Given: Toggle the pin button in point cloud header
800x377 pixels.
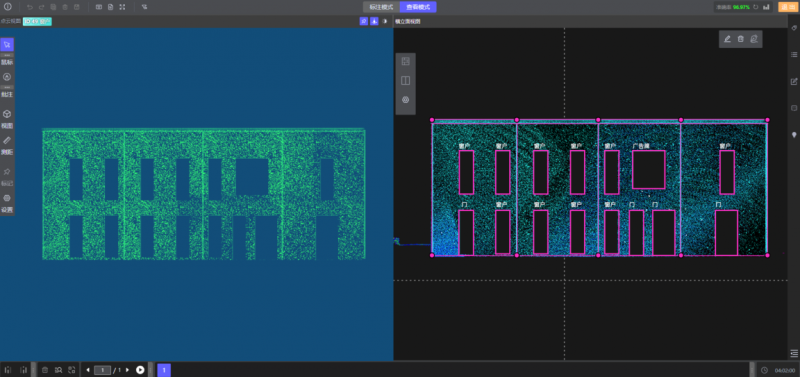Looking at the screenshot, I should click(x=363, y=21).
